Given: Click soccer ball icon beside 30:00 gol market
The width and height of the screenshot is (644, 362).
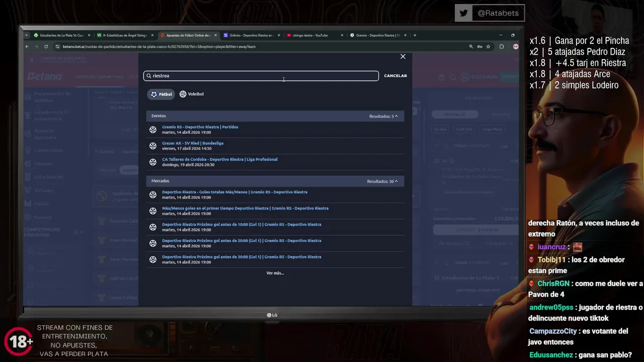Looking at the screenshot, I should coord(153,259).
